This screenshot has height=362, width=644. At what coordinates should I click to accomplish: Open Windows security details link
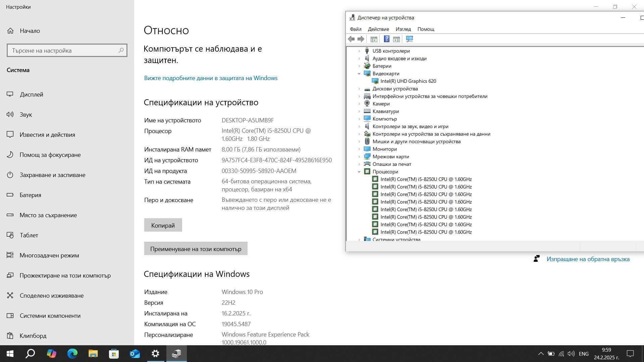point(211,78)
